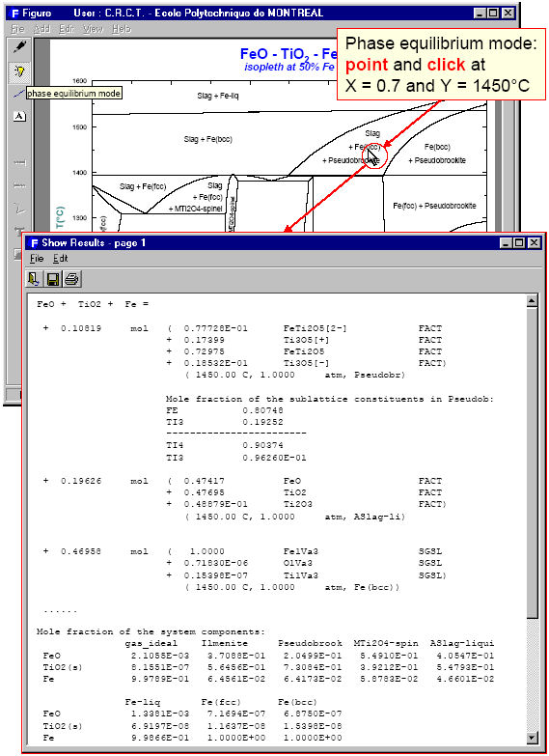
Task: Click 'Pseudobrook' column header
Action: click(x=310, y=644)
